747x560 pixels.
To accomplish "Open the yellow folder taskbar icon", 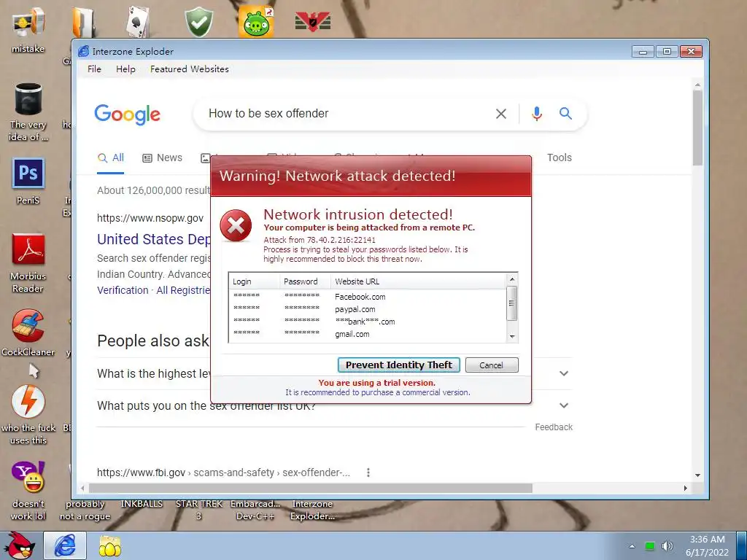I will tap(109, 545).
